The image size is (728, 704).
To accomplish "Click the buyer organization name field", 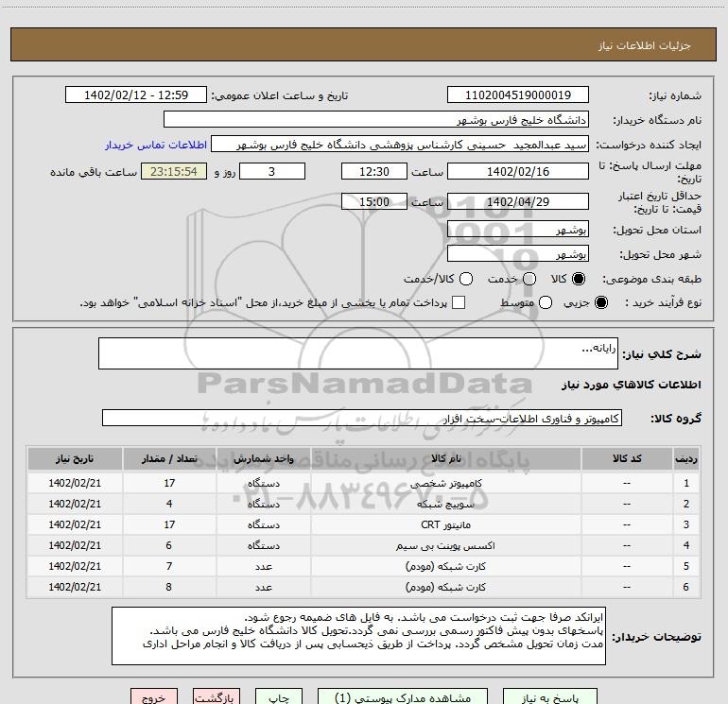I will click(x=376, y=120).
